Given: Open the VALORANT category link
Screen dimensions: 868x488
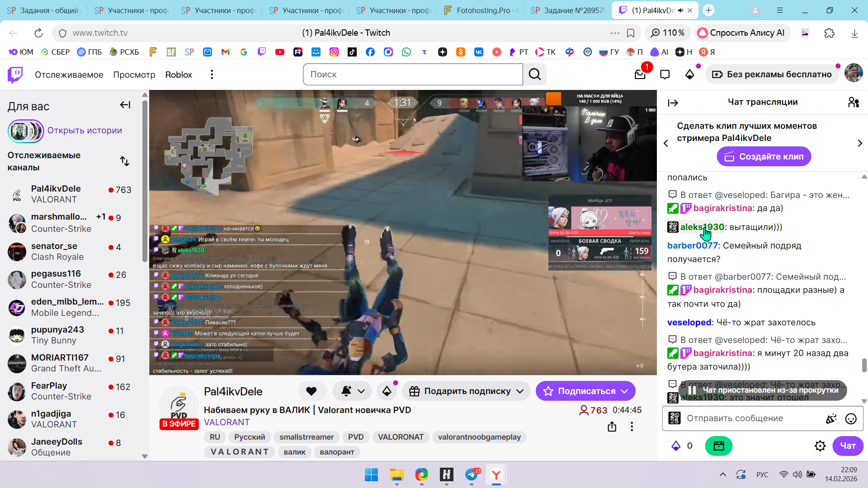Looking at the screenshot, I should tap(226, 422).
